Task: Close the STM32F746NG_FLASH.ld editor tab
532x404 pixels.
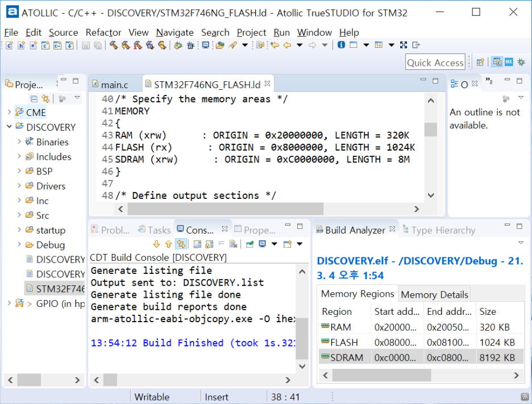Action: coord(267,84)
